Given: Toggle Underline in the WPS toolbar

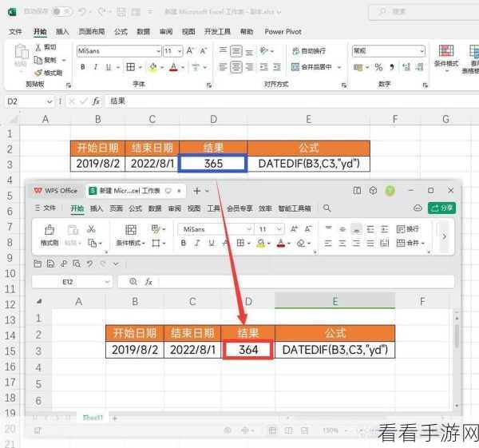Looking at the screenshot, I should pos(212,243).
